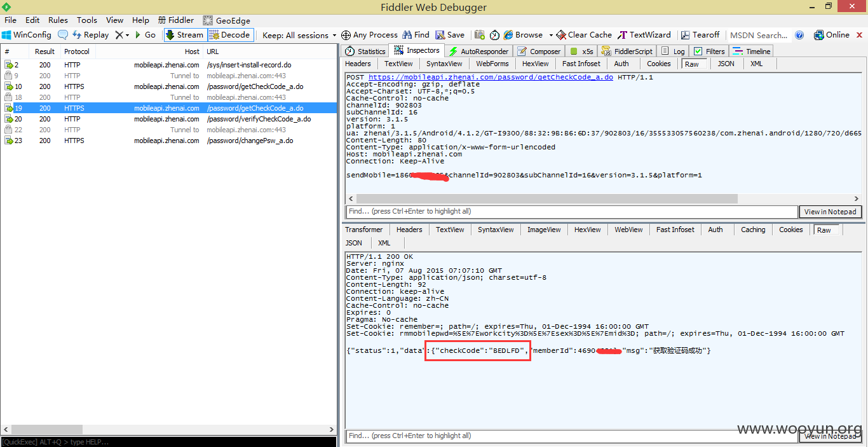This screenshot has height=447, width=868.
Task: Open the Tools menu
Action: pos(87,20)
